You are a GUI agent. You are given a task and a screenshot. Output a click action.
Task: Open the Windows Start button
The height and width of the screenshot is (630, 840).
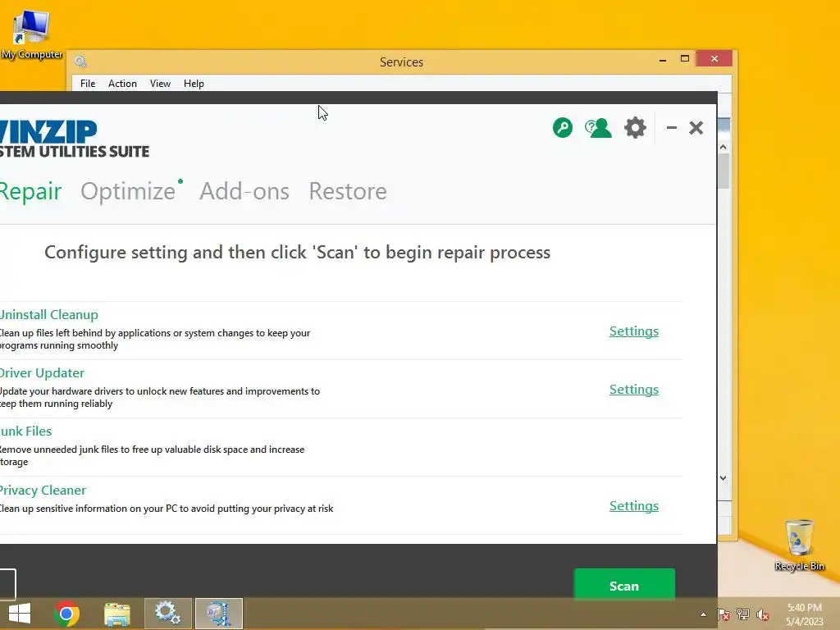pyautogui.click(x=20, y=614)
